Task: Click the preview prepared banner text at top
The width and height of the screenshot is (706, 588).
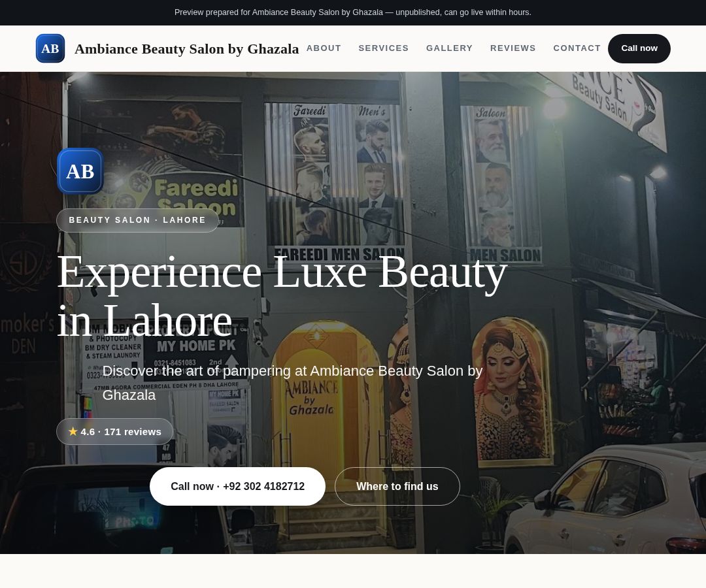Action: (x=353, y=12)
